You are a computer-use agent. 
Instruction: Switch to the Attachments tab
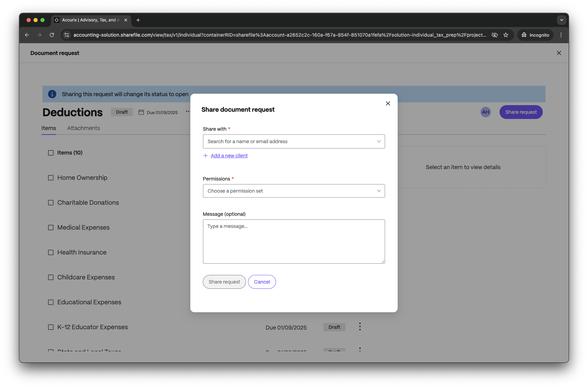pos(84,128)
